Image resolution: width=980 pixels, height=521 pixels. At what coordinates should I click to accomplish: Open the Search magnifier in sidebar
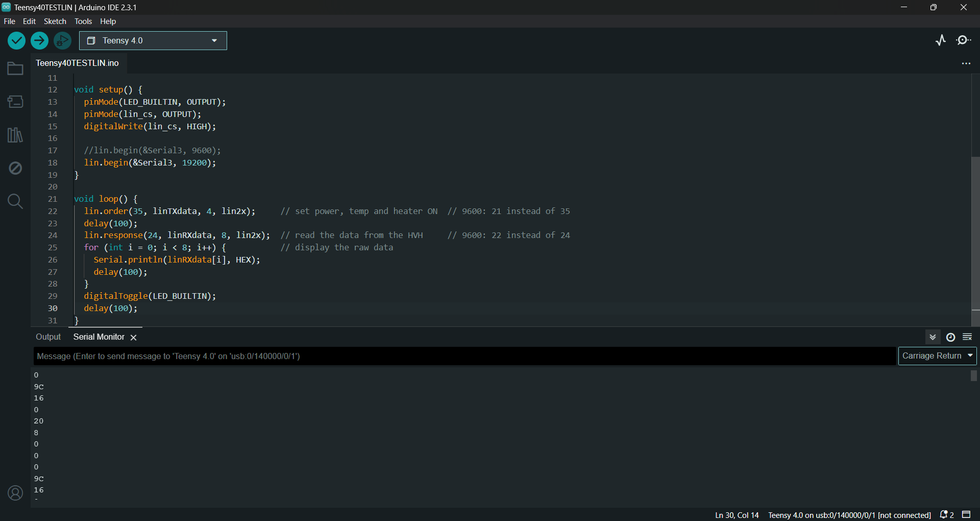[x=15, y=201]
